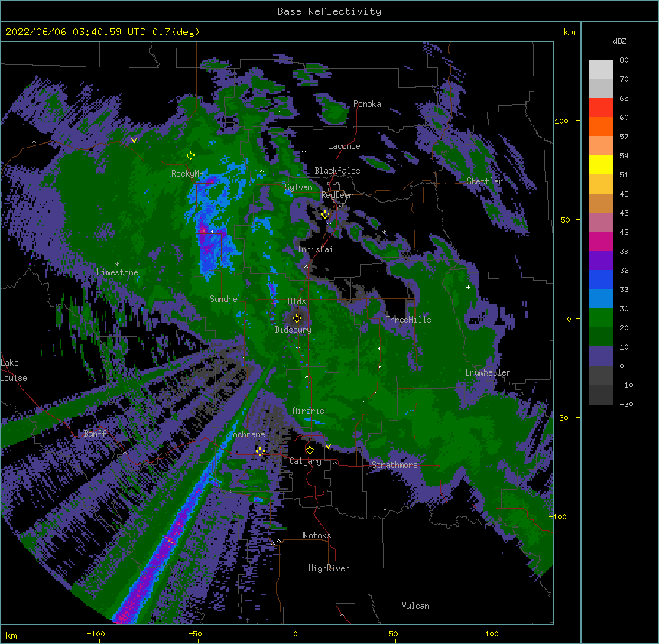Screen dimensions: 659x644
Task: Click the dBZ legend heading
Action: pyautogui.click(x=619, y=41)
